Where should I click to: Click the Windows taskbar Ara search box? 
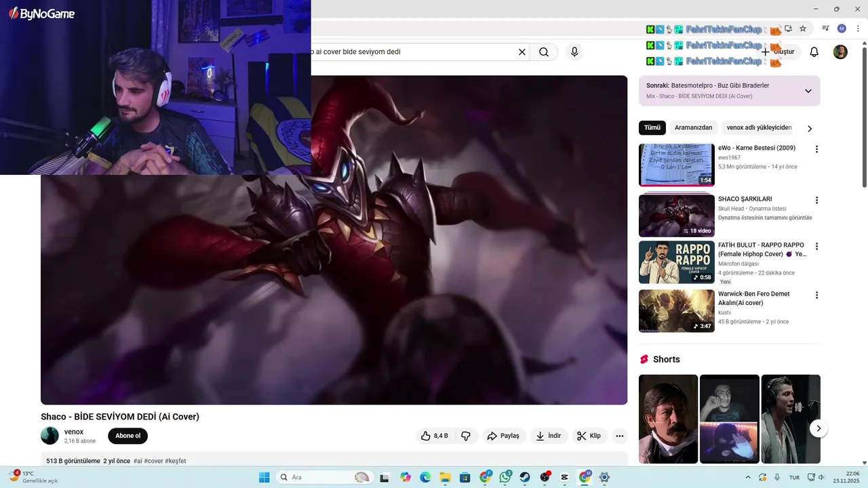(324, 477)
